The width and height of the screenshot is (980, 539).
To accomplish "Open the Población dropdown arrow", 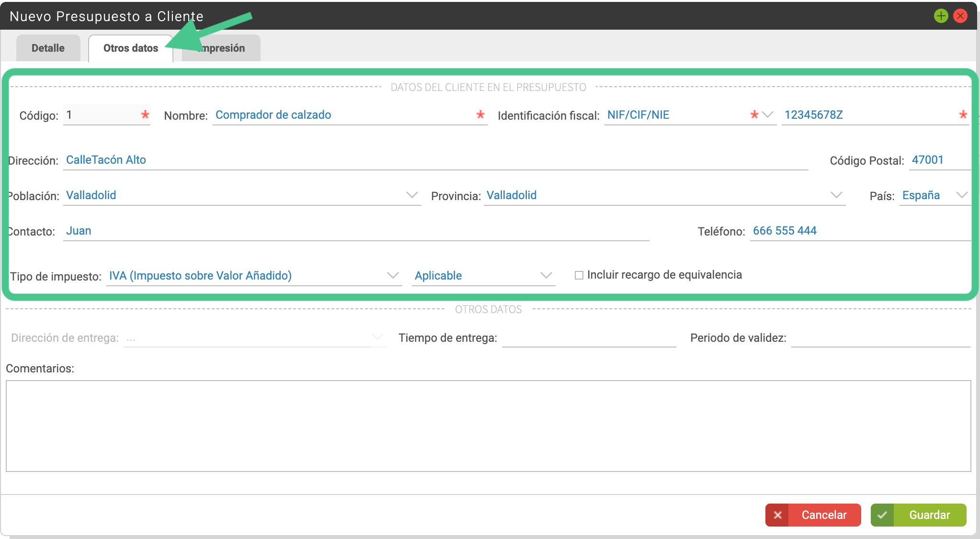I will [412, 195].
